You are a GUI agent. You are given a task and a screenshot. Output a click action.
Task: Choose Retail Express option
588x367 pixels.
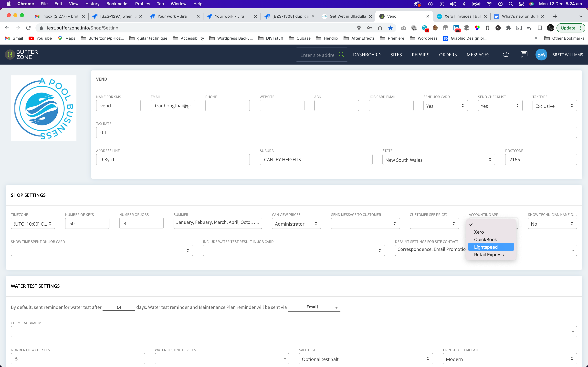(x=489, y=254)
